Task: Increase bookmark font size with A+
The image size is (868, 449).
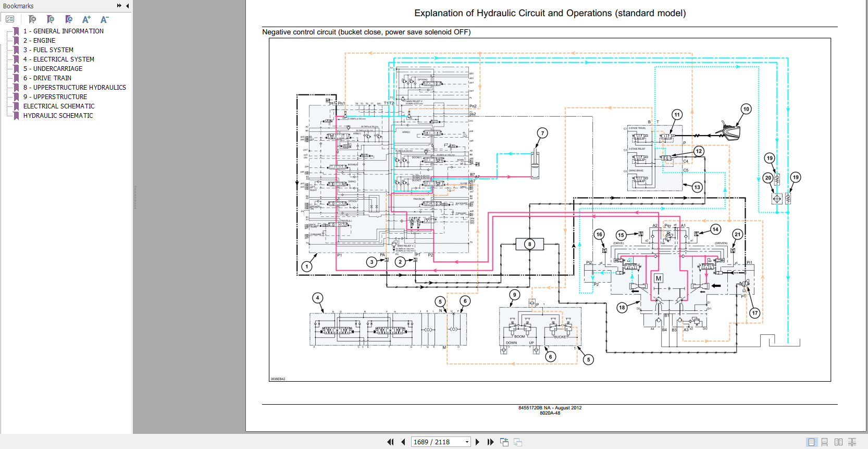Action: point(86,19)
